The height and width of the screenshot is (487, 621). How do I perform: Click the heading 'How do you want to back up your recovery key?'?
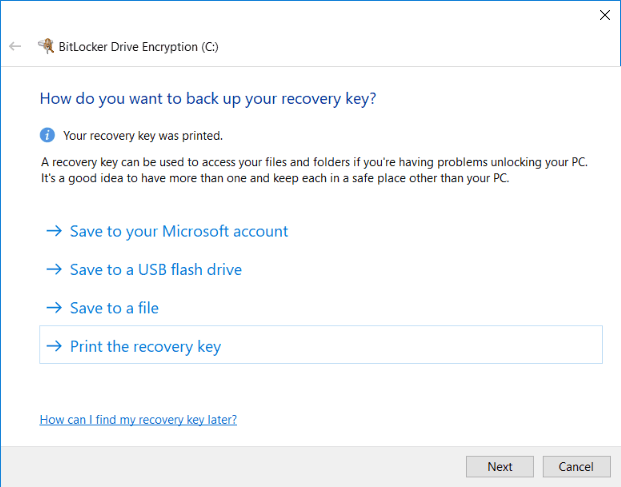tap(208, 99)
